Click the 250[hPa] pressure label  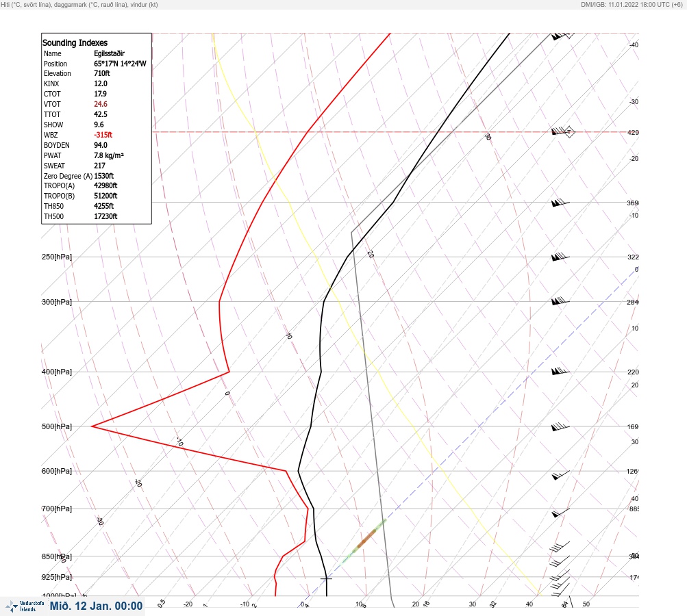coord(57,257)
